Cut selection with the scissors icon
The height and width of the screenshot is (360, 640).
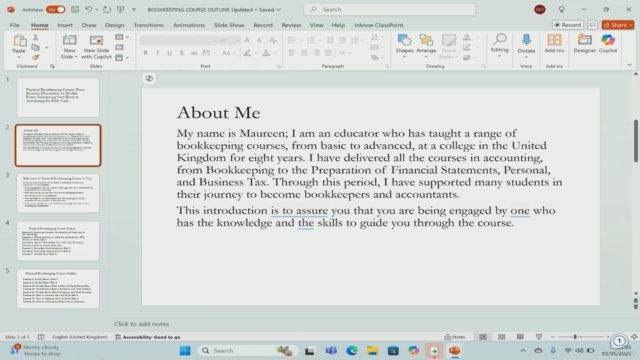tap(36, 38)
